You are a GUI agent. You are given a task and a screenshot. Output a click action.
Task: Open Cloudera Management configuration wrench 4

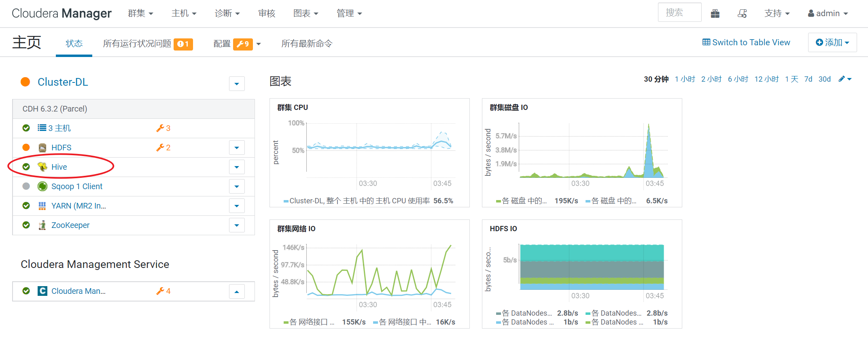tap(163, 291)
